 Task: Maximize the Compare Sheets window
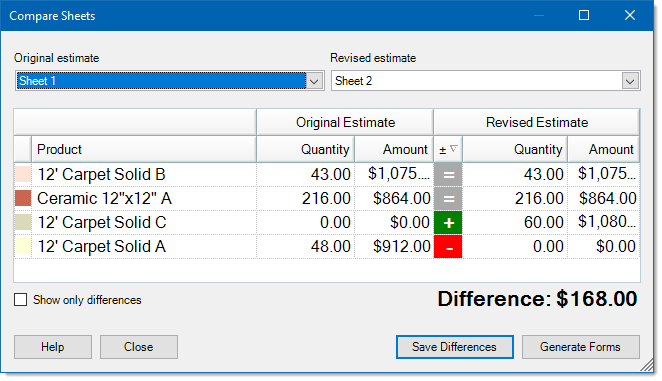[584, 15]
